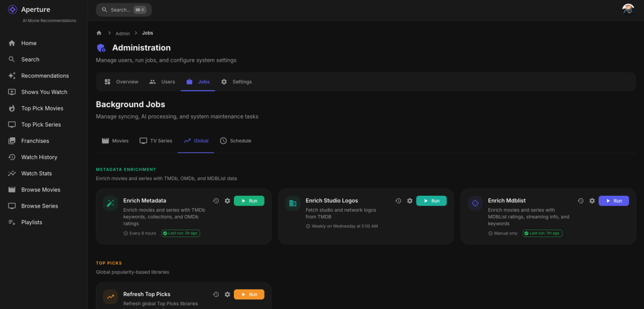Screen dimensions: 644x309
Task: Switch to the Users admin tab
Action: [x=162, y=82]
